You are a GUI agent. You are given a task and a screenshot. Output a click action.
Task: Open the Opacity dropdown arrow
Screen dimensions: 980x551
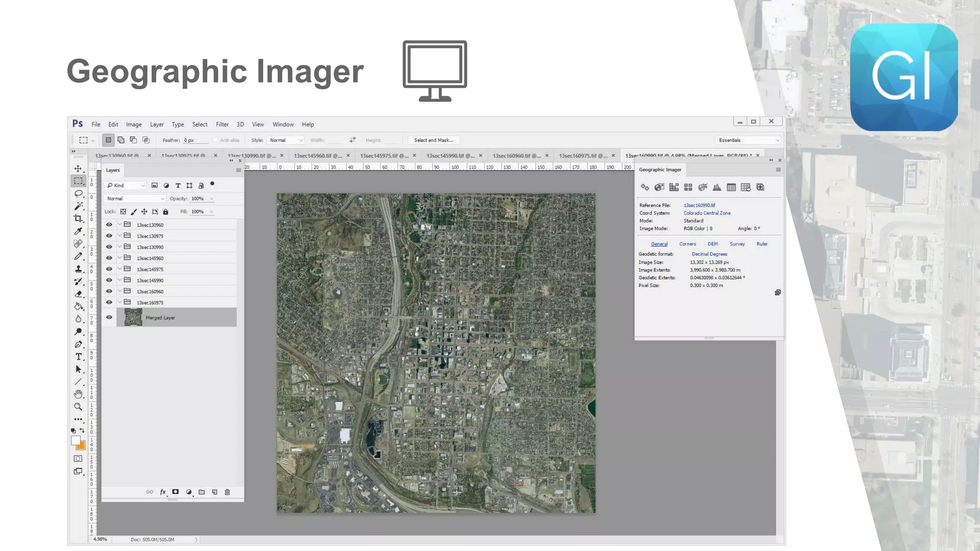point(212,198)
